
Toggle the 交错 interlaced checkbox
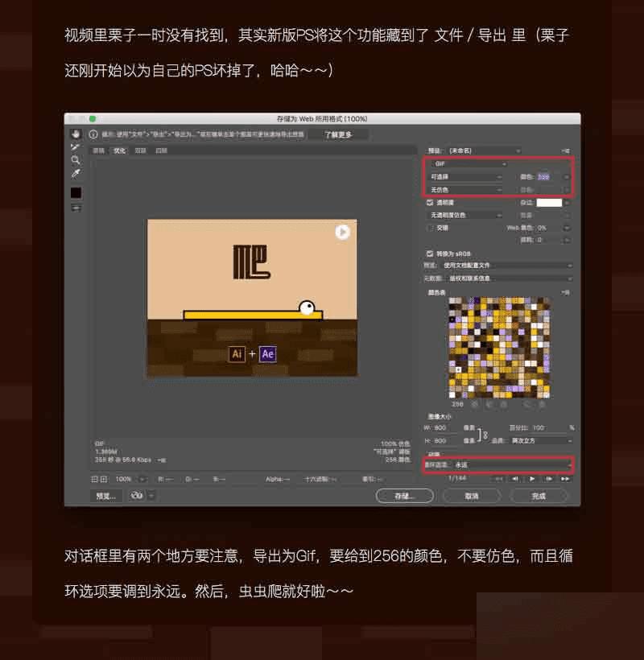tap(430, 228)
